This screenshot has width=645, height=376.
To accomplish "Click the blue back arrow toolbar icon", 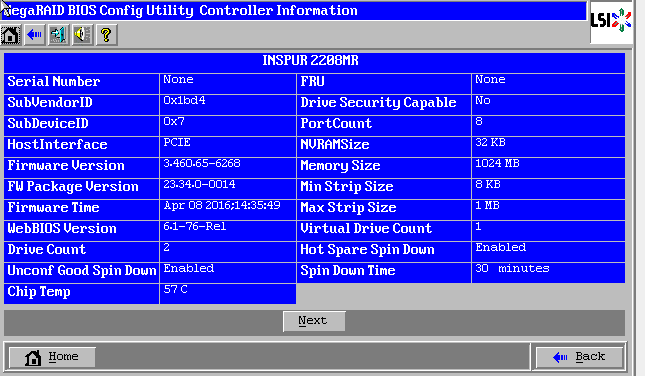I will [x=35, y=35].
